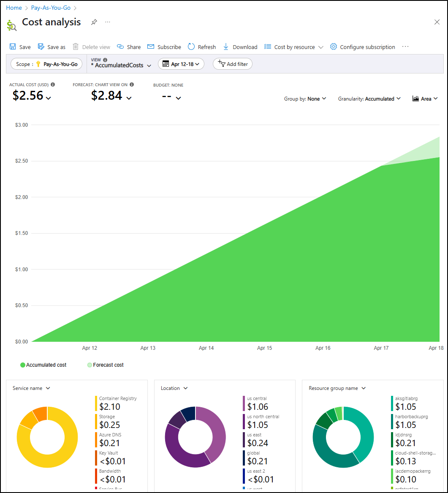The width and height of the screenshot is (448, 493).
Task: Open the Resource group name pivot dropdown
Action: [x=337, y=388]
